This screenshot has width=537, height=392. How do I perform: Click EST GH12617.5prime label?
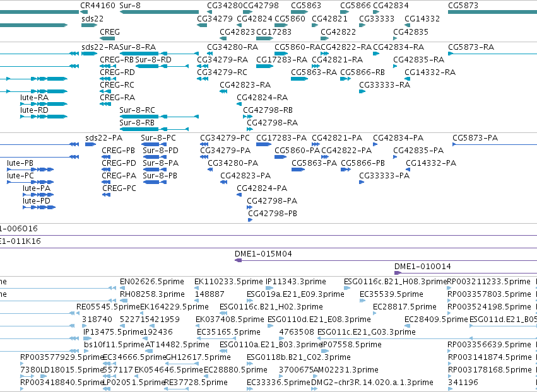pos(198,357)
